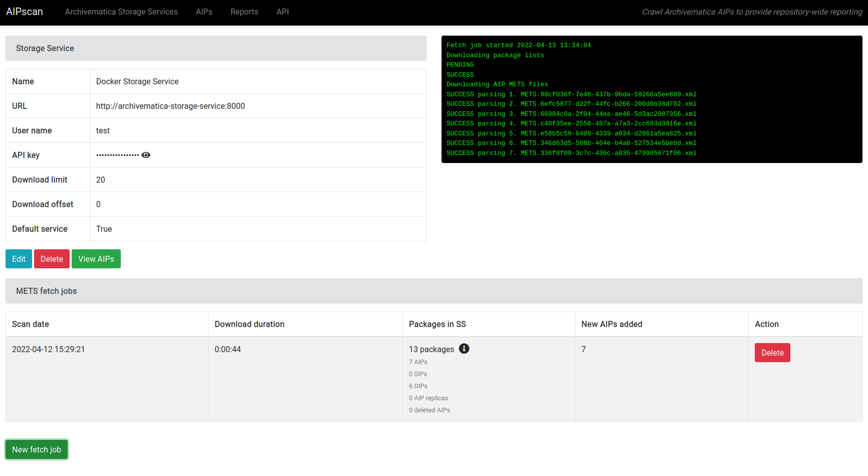Screen dimensions: 868x476
Task: Click the 0 AIP replicas line
Action: click(428, 398)
